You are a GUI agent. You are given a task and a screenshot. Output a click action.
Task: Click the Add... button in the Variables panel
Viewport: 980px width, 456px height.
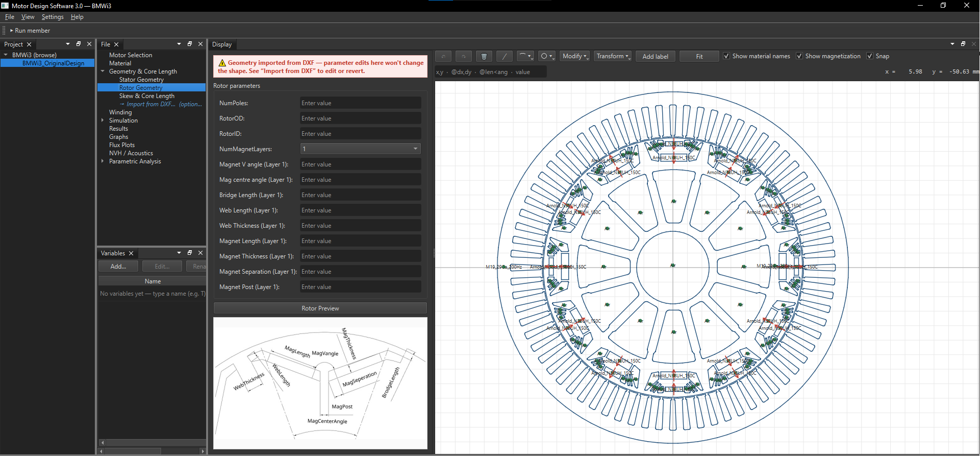click(118, 266)
